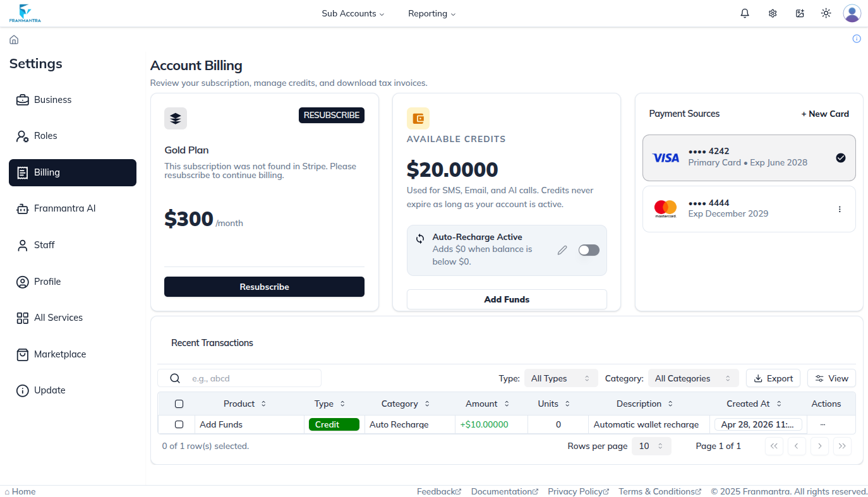868x497 pixels.
Task: Go to the last page of transactions
Action: [x=842, y=446]
